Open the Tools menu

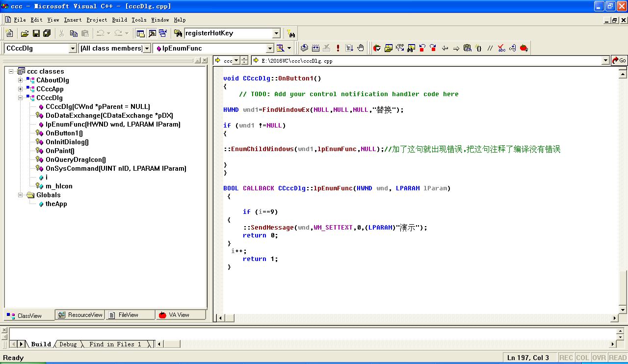(139, 20)
